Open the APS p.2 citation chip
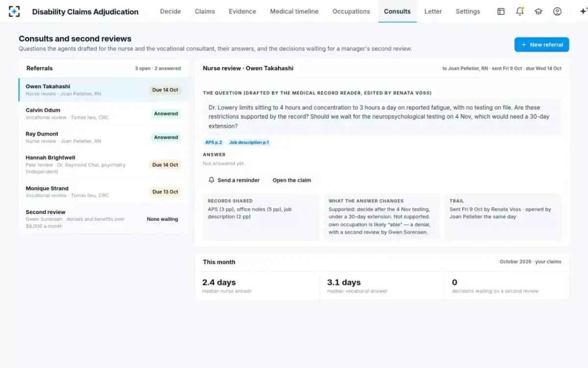 (x=214, y=142)
